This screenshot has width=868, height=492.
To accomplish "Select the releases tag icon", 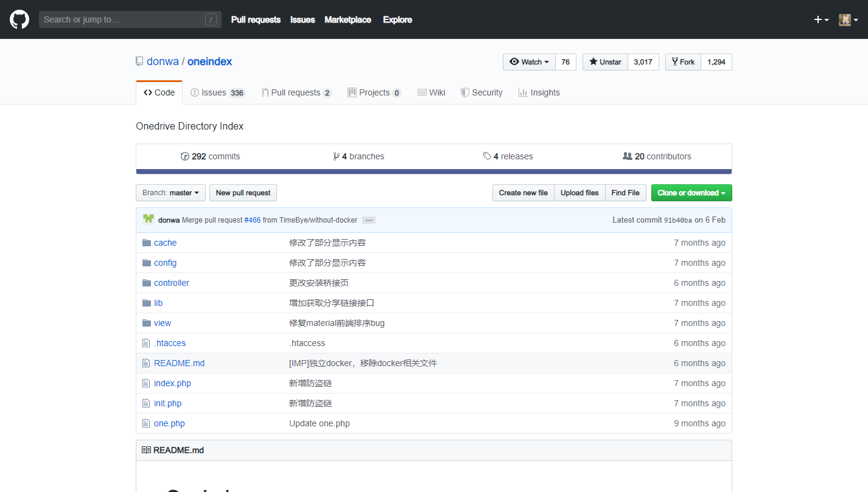I will pyautogui.click(x=487, y=156).
